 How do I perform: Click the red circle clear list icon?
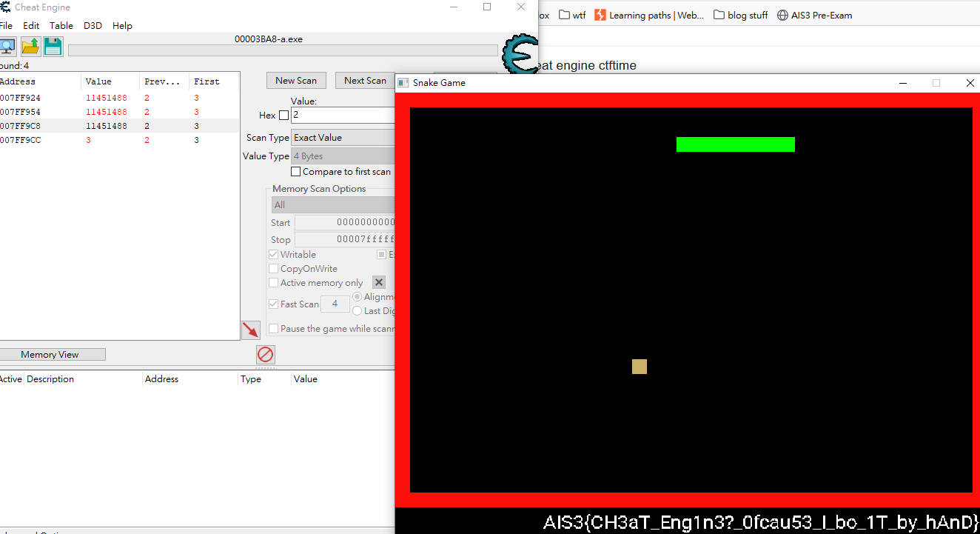pos(266,355)
